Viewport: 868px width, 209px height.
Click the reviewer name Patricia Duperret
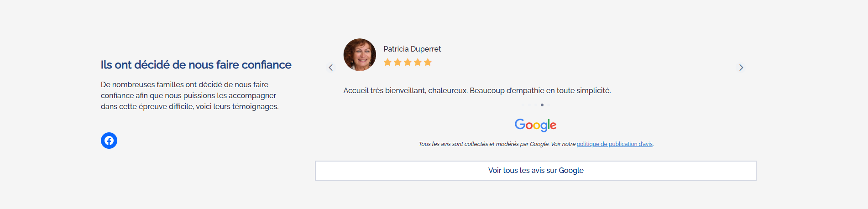(x=412, y=49)
